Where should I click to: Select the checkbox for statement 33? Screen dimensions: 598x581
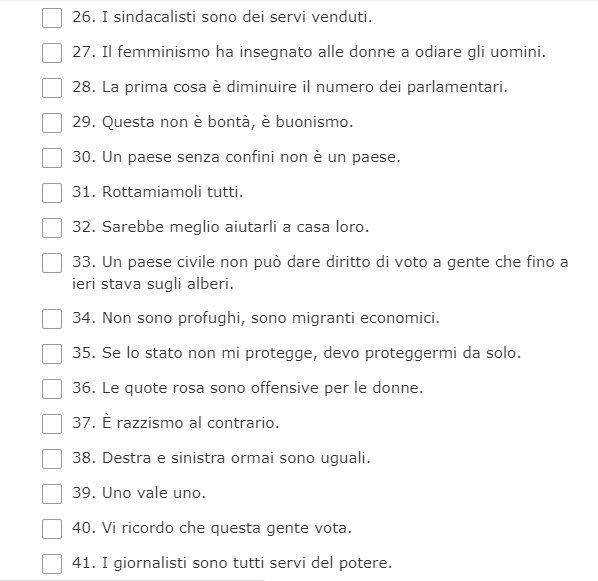[x=52, y=263]
